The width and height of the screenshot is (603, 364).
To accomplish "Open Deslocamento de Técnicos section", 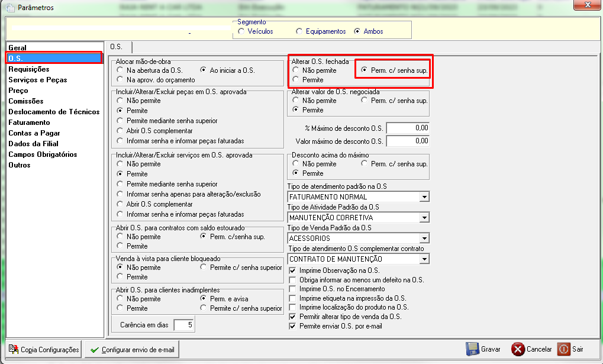I will coord(54,112).
